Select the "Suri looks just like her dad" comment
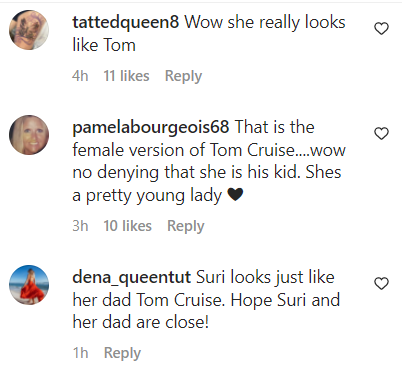The height and width of the screenshot is (376, 402). point(206,300)
